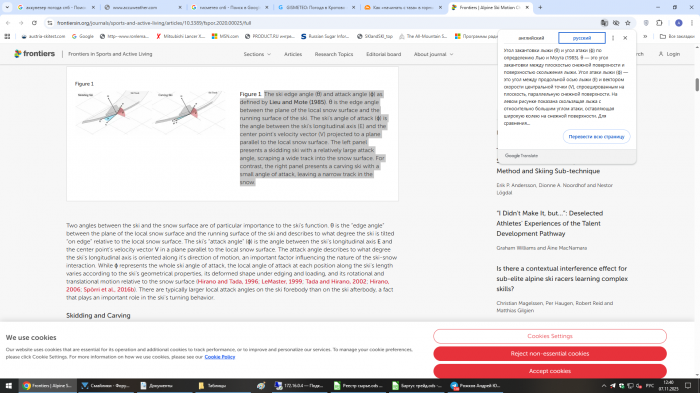700x393 pixels.
Task: Open the tab search dropdown arrow
Action: pos(7,7)
